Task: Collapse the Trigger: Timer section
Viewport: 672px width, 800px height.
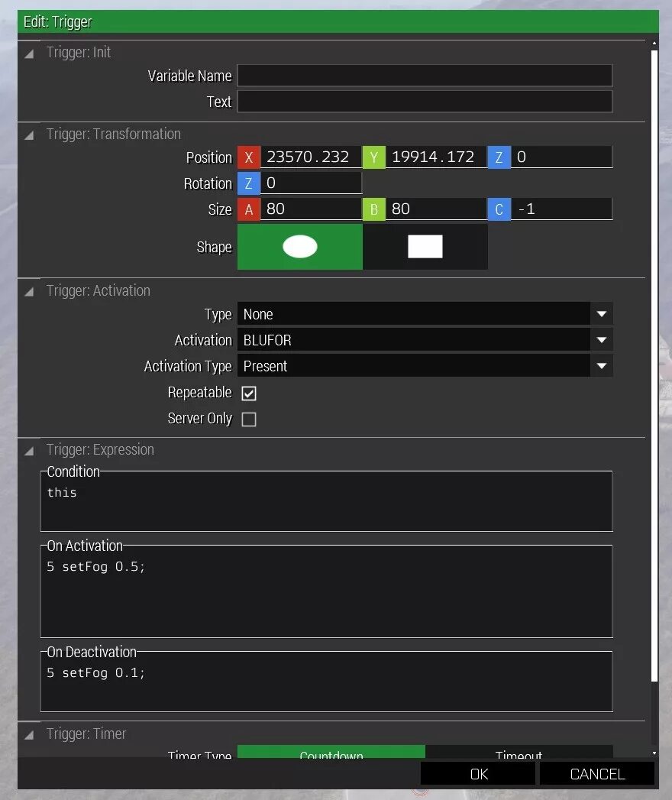Action: 29,735
